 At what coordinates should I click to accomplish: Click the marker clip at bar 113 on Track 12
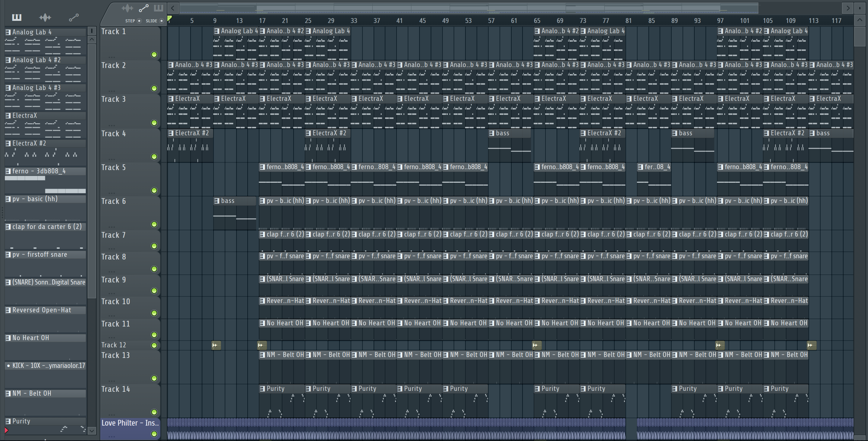pyautogui.click(x=812, y=345)
